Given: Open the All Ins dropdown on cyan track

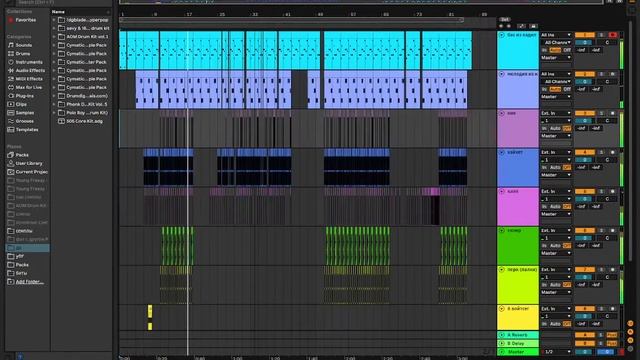Looking at the screenshot, I should 556,35.
